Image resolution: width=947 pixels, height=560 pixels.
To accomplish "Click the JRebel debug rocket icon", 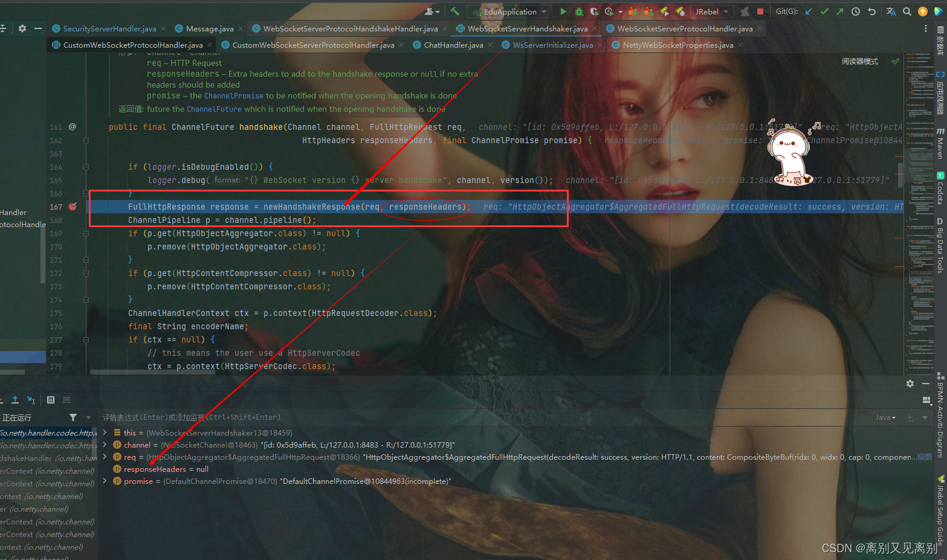I will (x=680, y=11).
